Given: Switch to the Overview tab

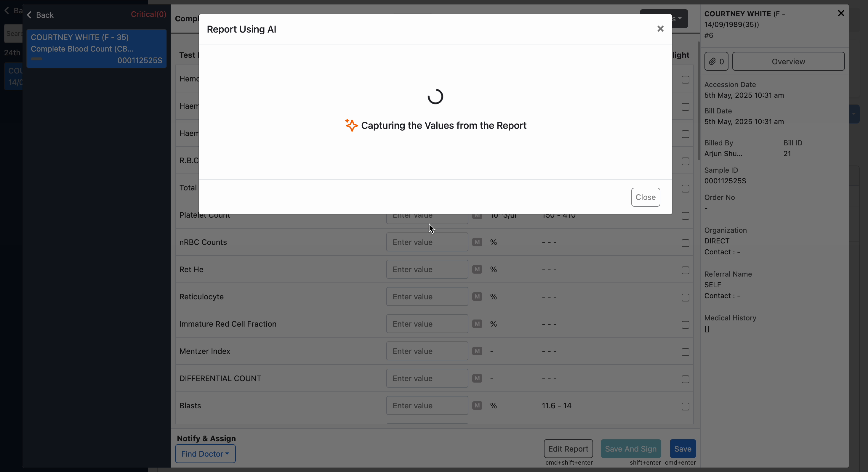Looking at the screenshot, I should pyautogui.click(x=788, y=61).
